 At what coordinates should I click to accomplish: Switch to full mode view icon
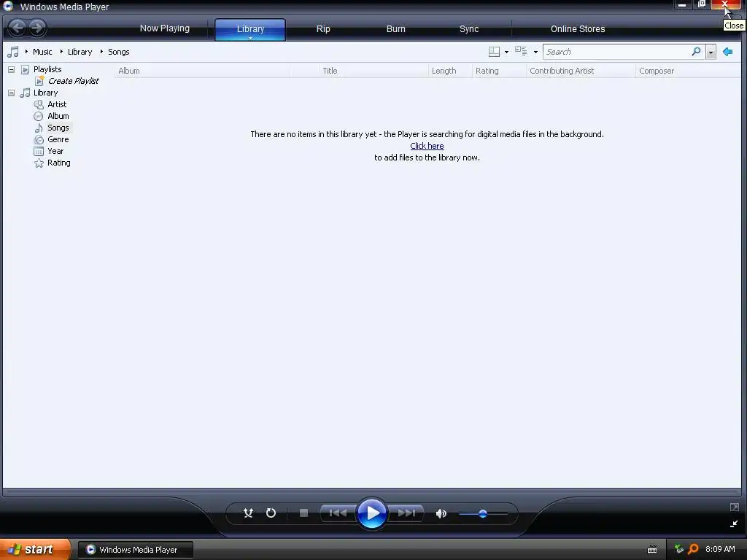[x=734, y=507]
